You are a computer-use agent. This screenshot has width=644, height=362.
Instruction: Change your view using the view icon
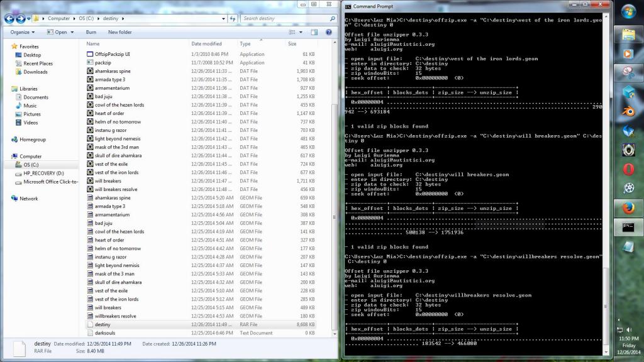[292, 32]
